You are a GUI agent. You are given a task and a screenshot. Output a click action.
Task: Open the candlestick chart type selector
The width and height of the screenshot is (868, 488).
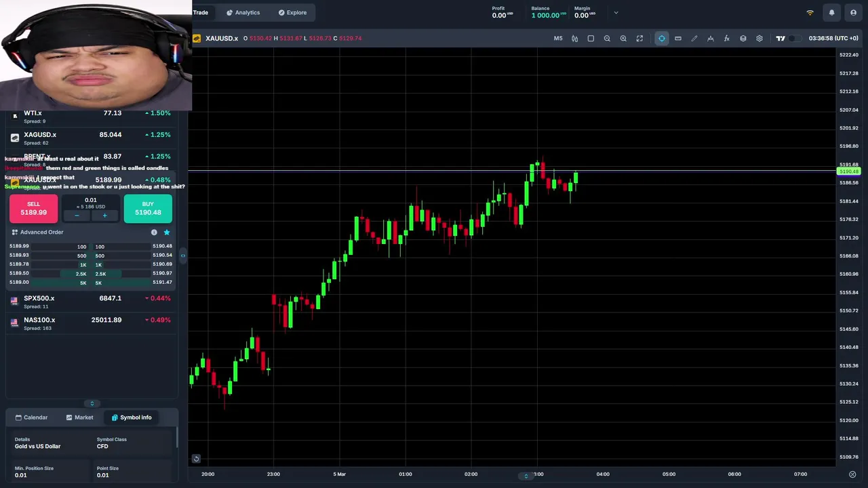pos(574,39)
